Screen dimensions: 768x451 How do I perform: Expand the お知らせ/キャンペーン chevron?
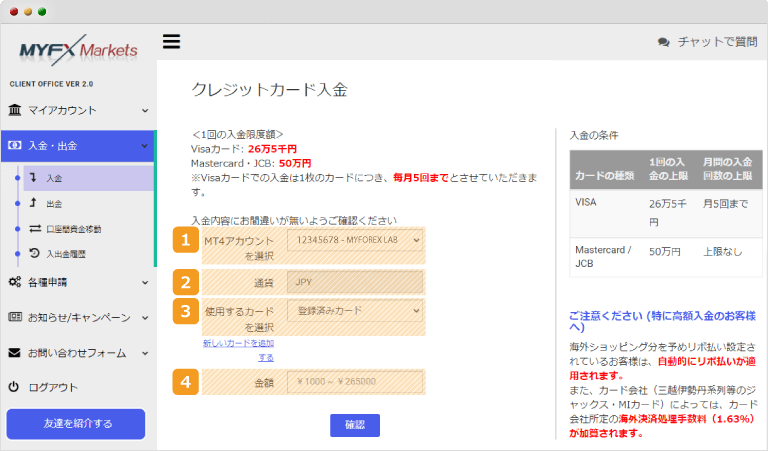tap(145, 318)
